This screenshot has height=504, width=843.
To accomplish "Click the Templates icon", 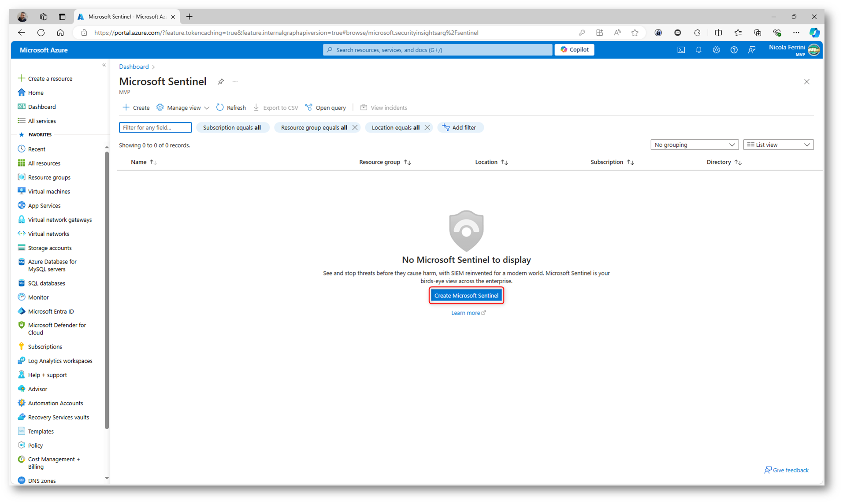I will click(21, 431).
